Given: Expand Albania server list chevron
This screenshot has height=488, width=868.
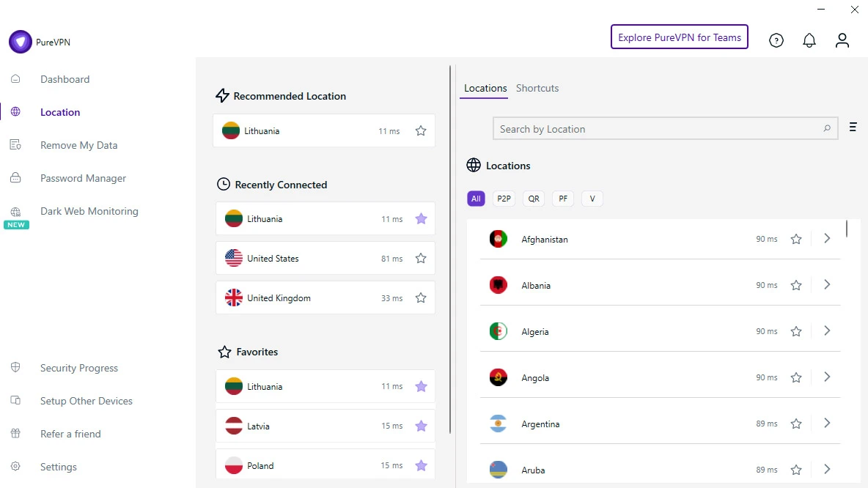Looking at the screenshot, I should [x=827, y=285].
